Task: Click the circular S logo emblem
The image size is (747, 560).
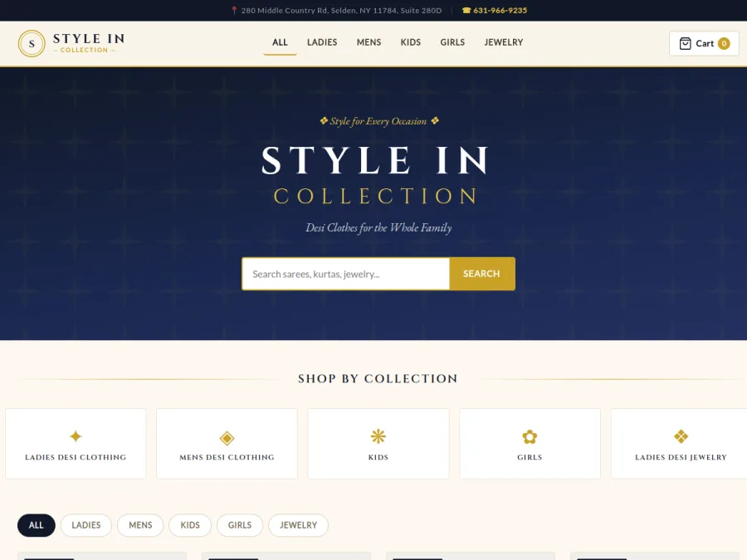Action: (x=32, y=43)
